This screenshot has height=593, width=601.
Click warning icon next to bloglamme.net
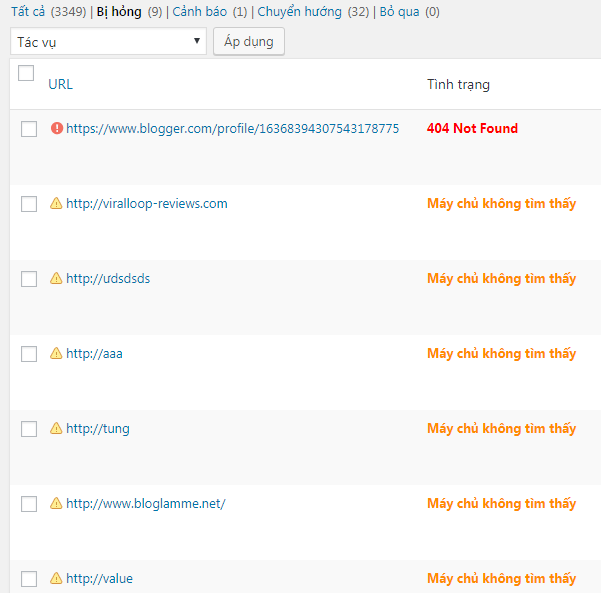pyautogui.click(x=56, y=504)
